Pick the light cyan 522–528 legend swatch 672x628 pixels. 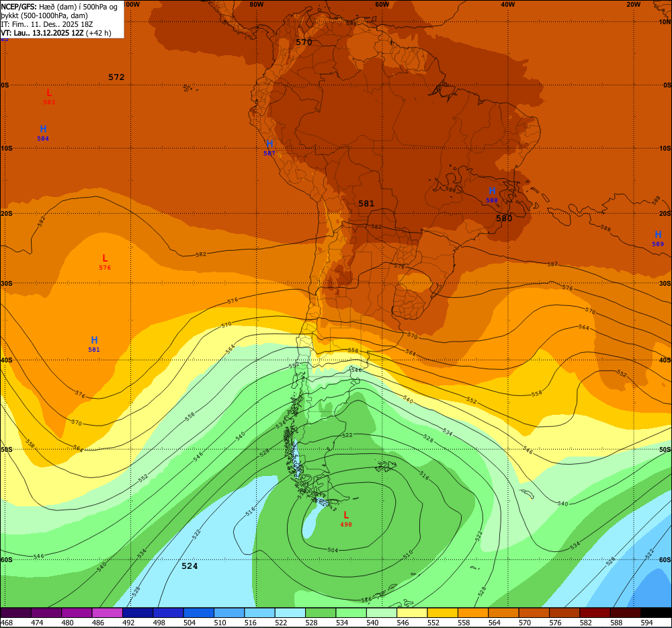tap(290, 613)
